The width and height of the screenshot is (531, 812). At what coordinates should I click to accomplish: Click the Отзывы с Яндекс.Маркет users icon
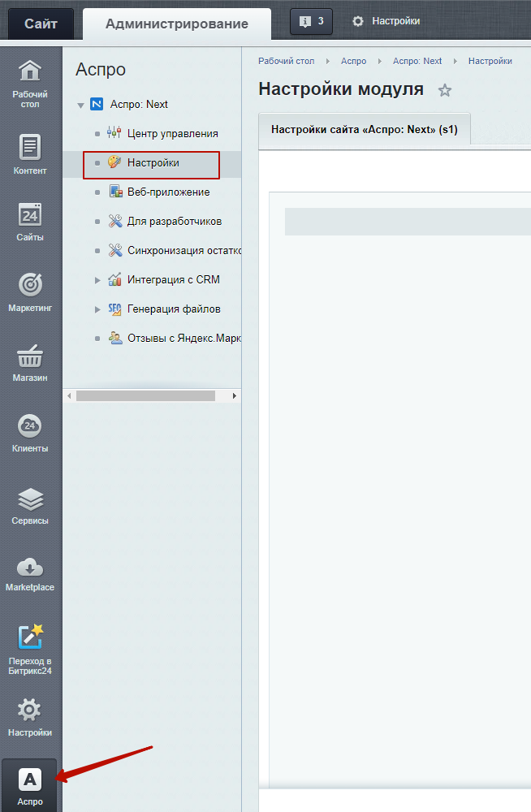pyautogui.click(x=115, y=338)
